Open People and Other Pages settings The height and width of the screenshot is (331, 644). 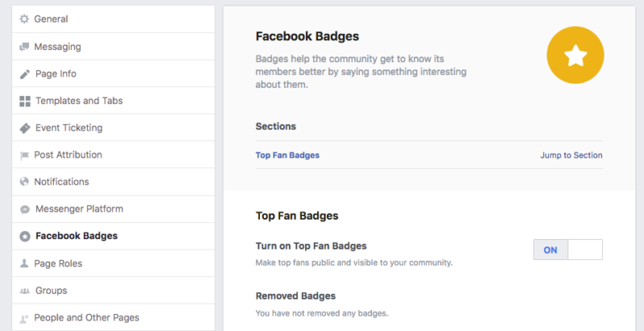point(114,317)
